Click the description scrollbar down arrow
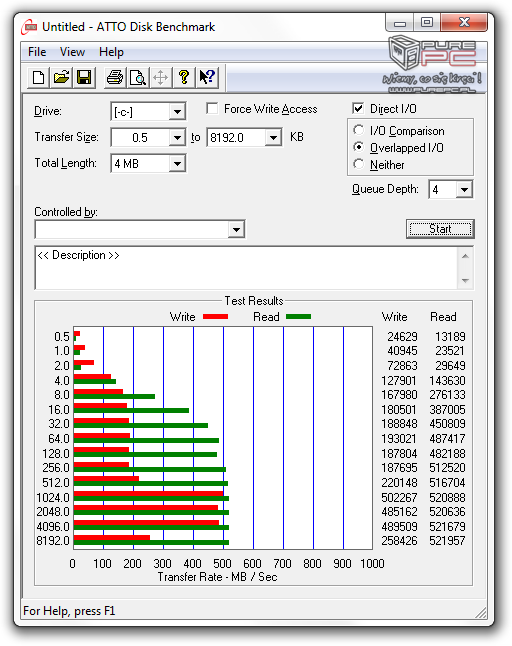This screenshot has height=646, width=512. point(465,281)
